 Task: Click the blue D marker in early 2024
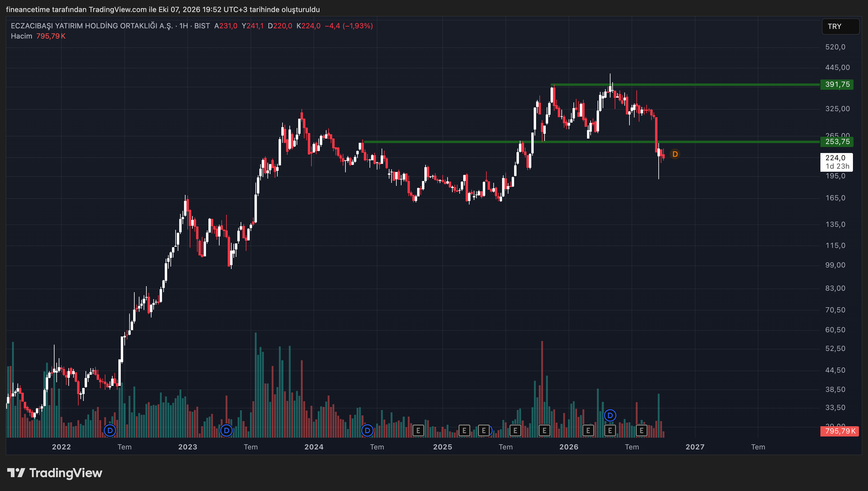pyautogui.click(x=367, y=430)
